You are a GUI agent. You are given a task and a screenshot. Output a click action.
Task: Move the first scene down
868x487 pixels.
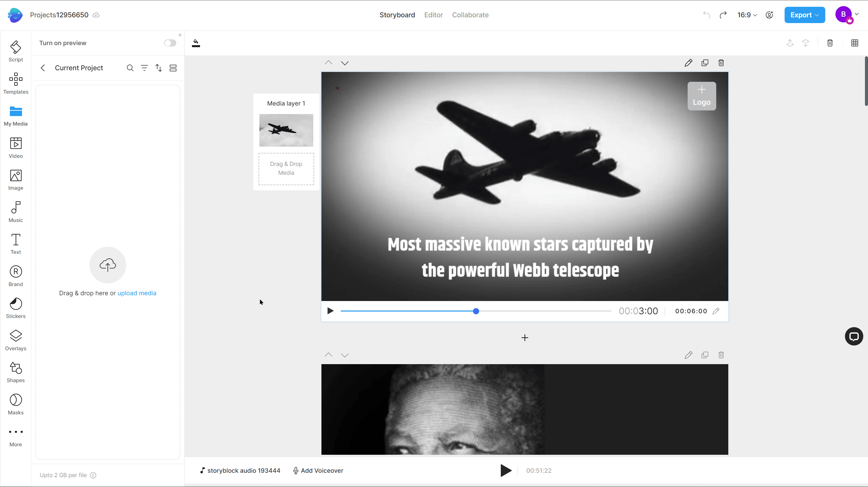click(345, 63)
